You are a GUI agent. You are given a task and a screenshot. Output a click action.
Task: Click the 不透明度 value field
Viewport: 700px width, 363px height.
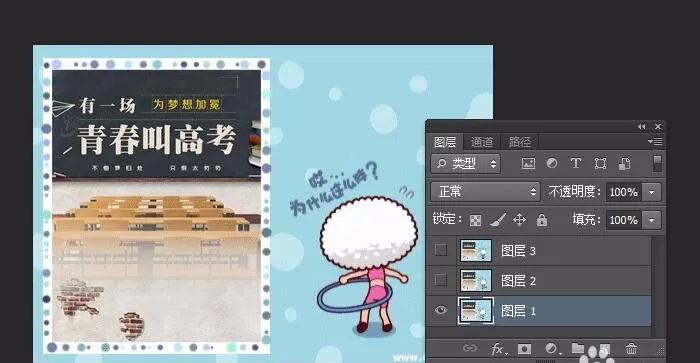point(624,192)
